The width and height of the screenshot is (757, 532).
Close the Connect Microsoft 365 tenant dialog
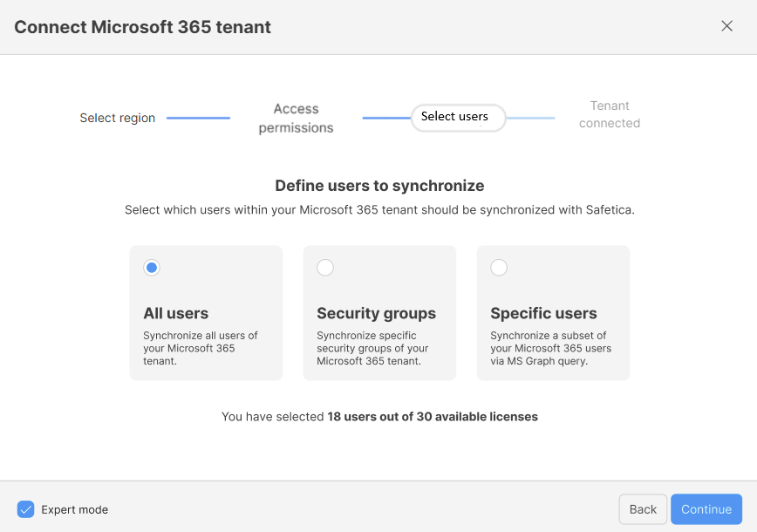pyautogui.click(x=726, y=26)
